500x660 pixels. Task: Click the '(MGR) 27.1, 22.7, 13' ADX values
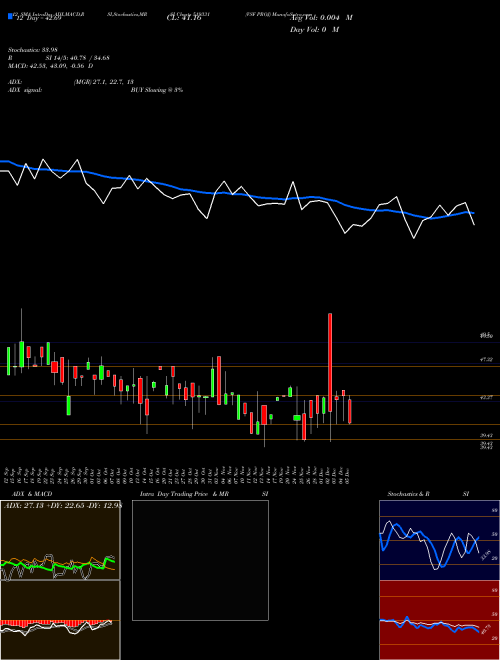104,82
